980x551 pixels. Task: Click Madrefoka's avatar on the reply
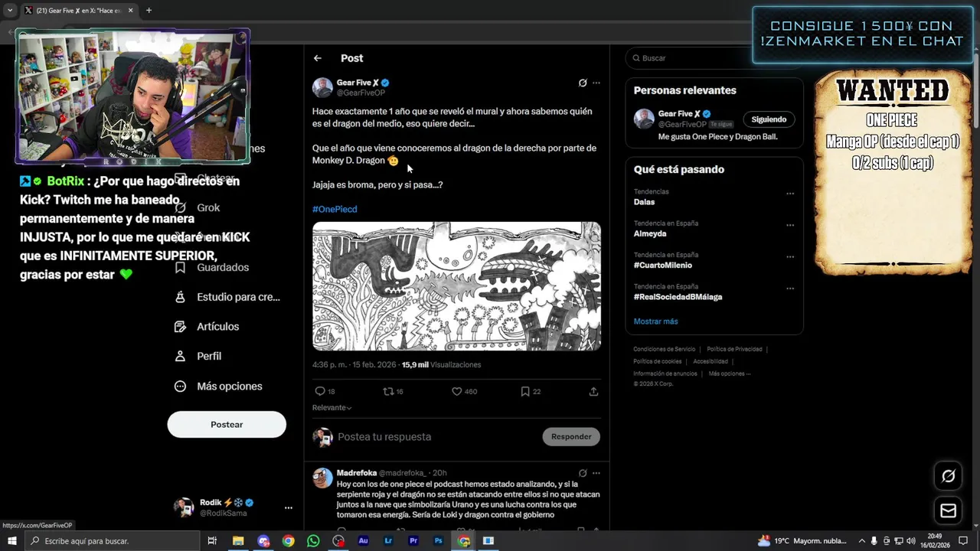[x=323, y=478]
